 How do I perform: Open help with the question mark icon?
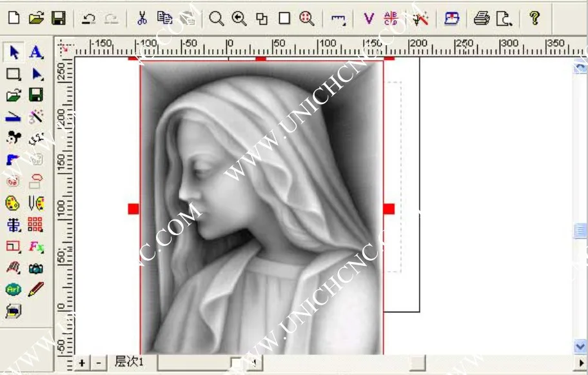(534, 17)
